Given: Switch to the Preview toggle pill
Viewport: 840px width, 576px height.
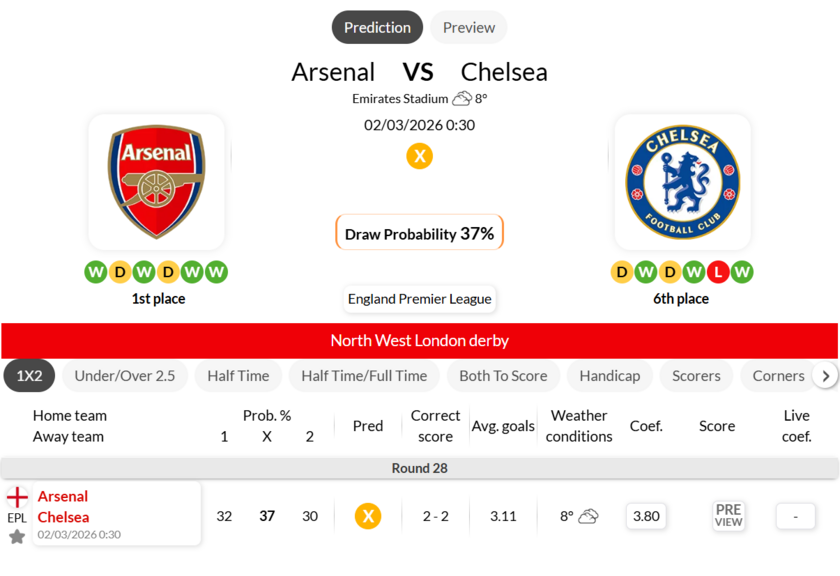Looking at the screenshot, I should (469, 28).
